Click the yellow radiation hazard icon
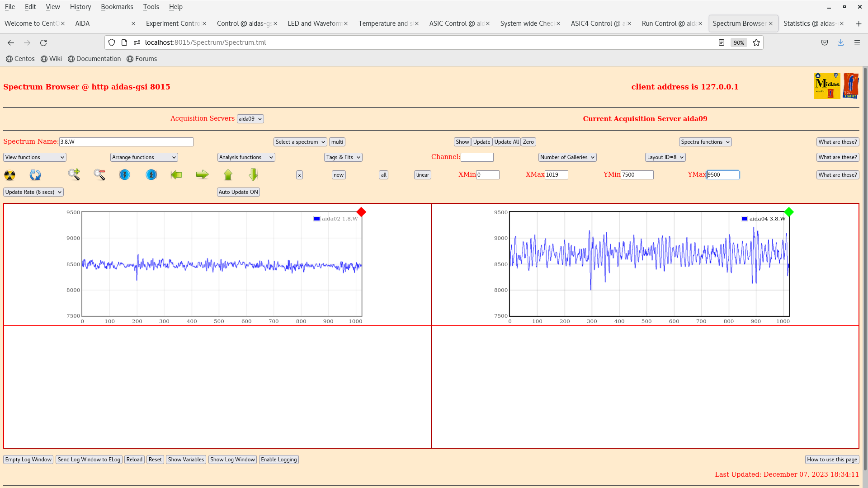The height and width of the screenshot is (488, 868). click(x=9, y=175)
